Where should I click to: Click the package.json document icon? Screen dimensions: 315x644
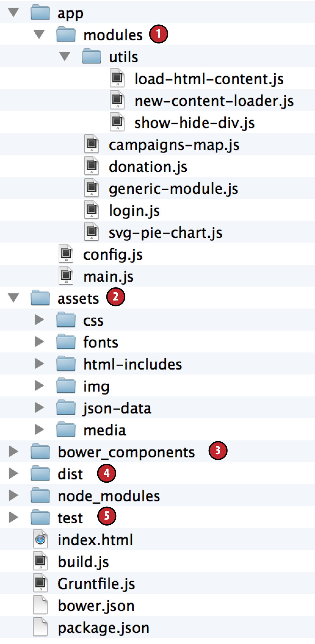point(40,627)
